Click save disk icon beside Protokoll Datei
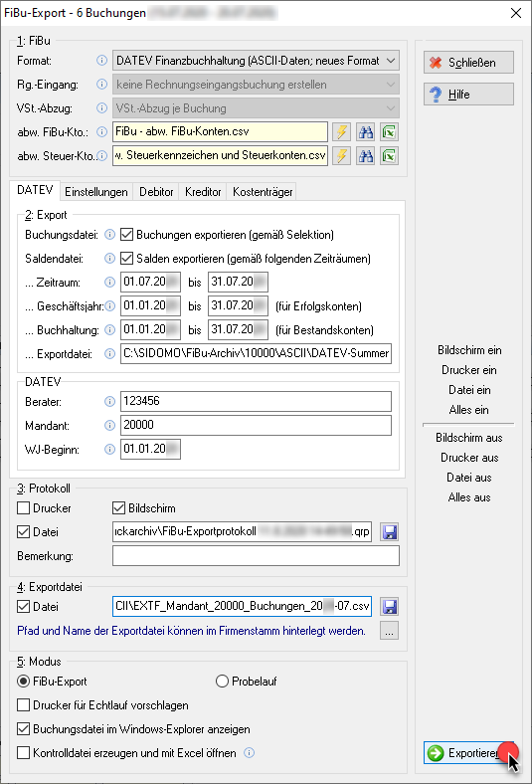532x784 pixels. coord(389,532)
